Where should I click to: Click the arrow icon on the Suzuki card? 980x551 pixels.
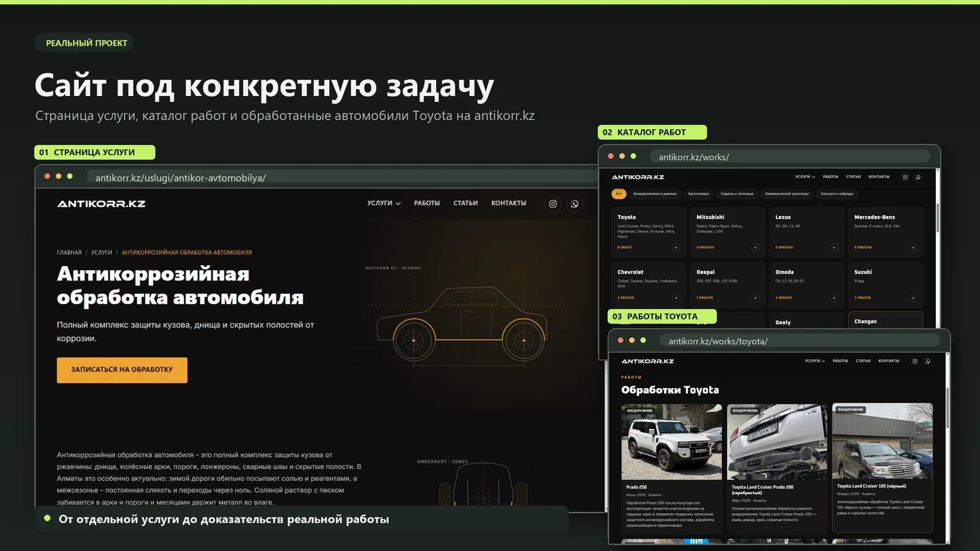pos(913,298)
